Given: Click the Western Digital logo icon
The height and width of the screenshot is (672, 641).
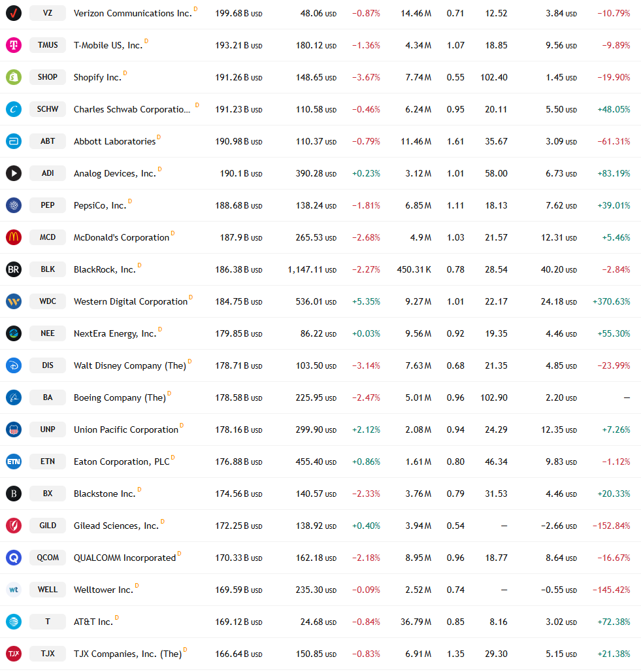Looking at the screenshot, I should click(x=14, y=301).
